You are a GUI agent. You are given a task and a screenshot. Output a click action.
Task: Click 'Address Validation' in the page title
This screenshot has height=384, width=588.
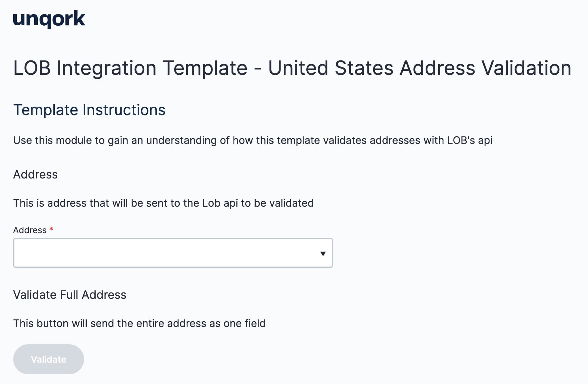tap(485, 68)
